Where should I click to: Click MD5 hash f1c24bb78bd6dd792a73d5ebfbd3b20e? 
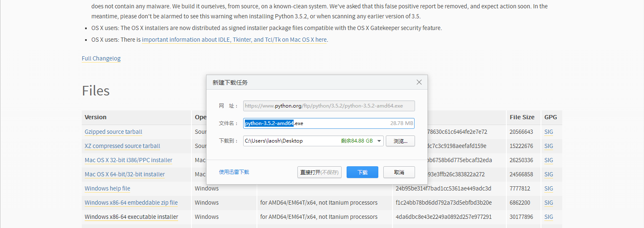click(x=444, y=203)
